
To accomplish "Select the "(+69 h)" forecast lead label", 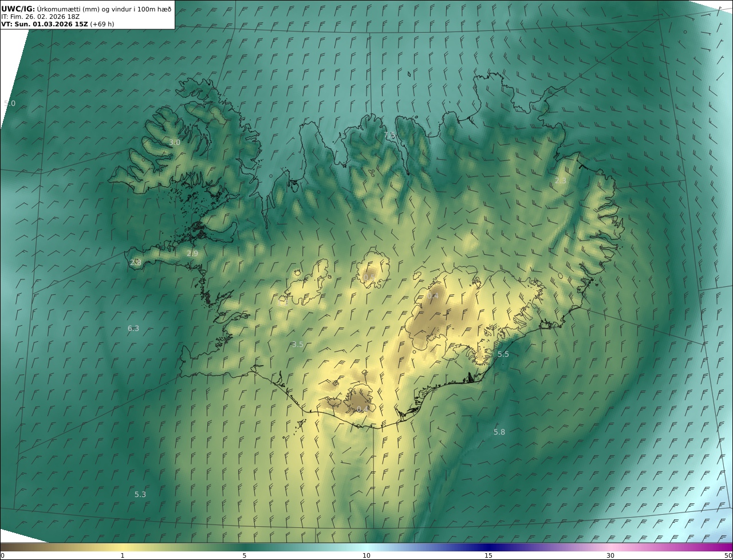I will (x=102, y=24).
